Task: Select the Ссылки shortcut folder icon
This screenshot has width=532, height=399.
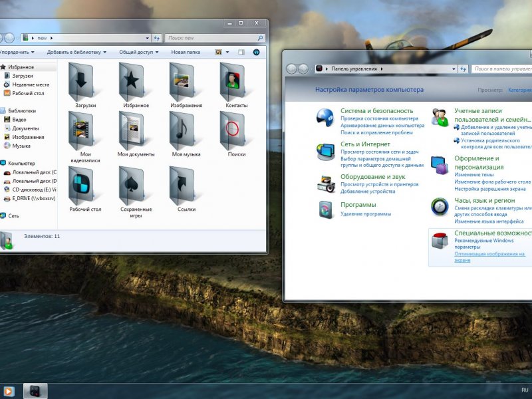Action: (x=182, y=186)
